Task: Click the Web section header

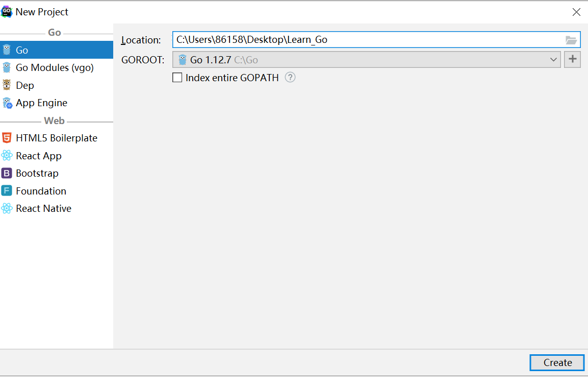Action: coord(55,121)
